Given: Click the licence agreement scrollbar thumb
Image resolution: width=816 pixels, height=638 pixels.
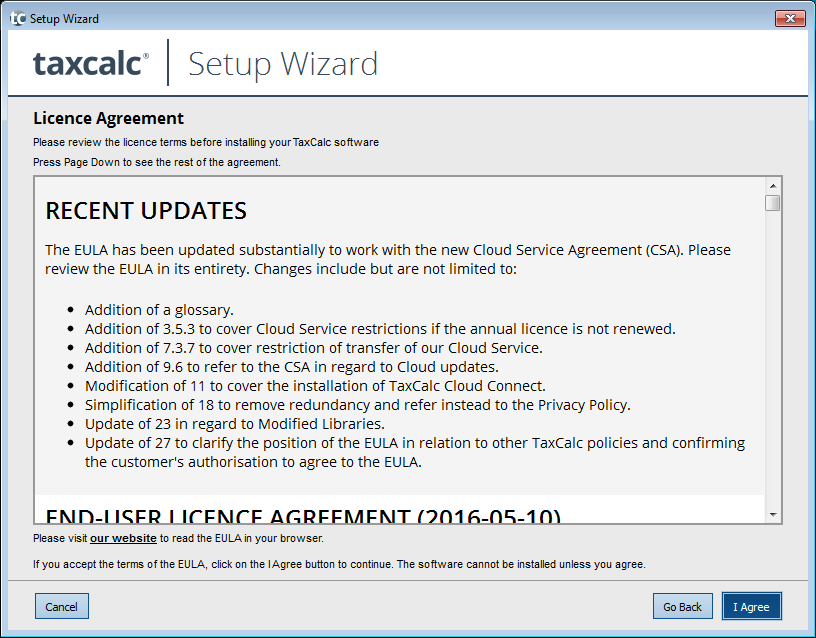Looking at the screenshot, I should pyautogui.click(x=772, y=203).
